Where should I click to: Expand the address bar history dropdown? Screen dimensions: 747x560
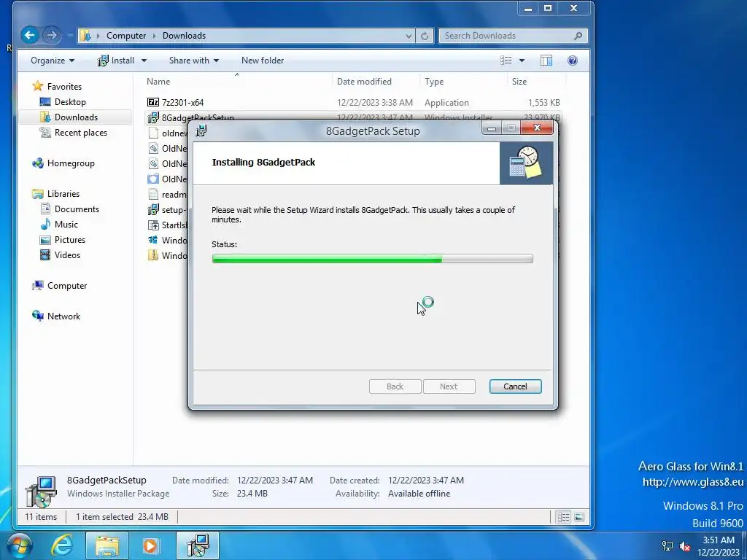409,36
